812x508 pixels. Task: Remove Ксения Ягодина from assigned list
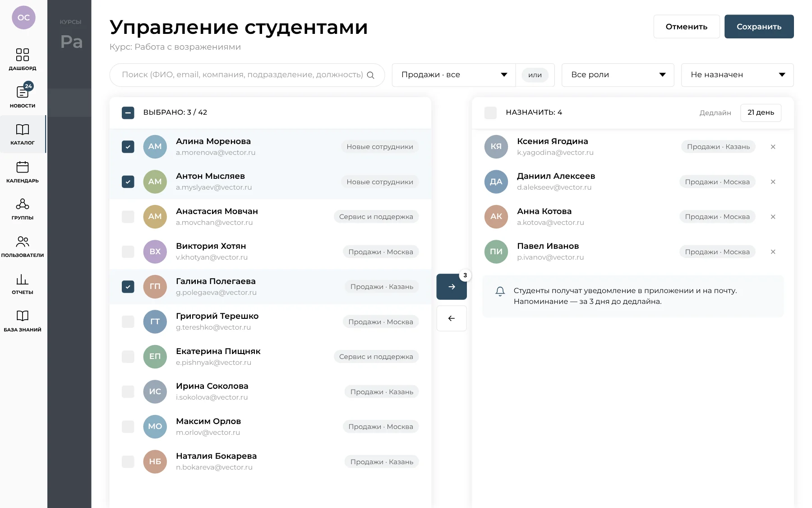click(x=773, y=147)
